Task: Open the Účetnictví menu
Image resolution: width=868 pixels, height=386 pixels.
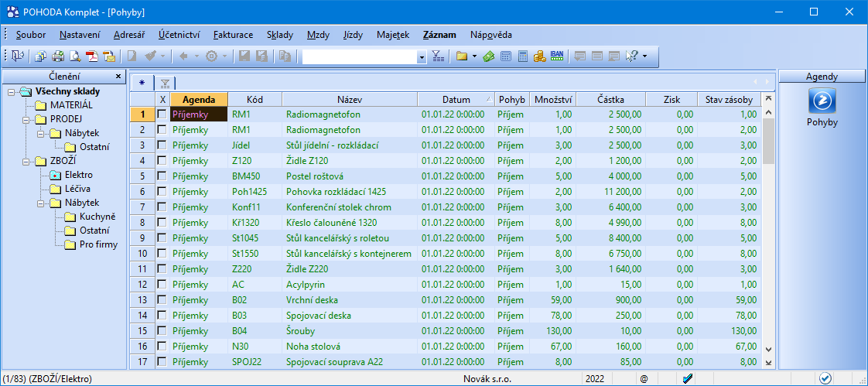Action: point(179,35)
